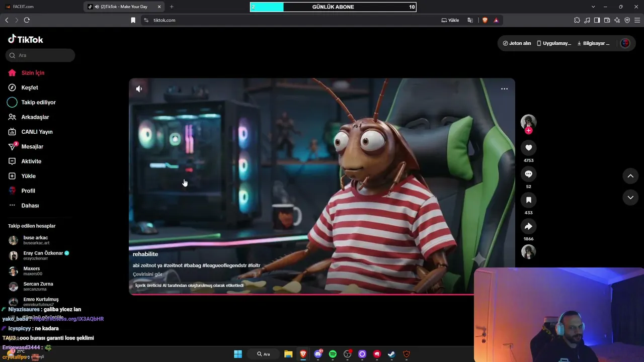
Task: Open the Windows Start menu
Action: tap(238, 354)
